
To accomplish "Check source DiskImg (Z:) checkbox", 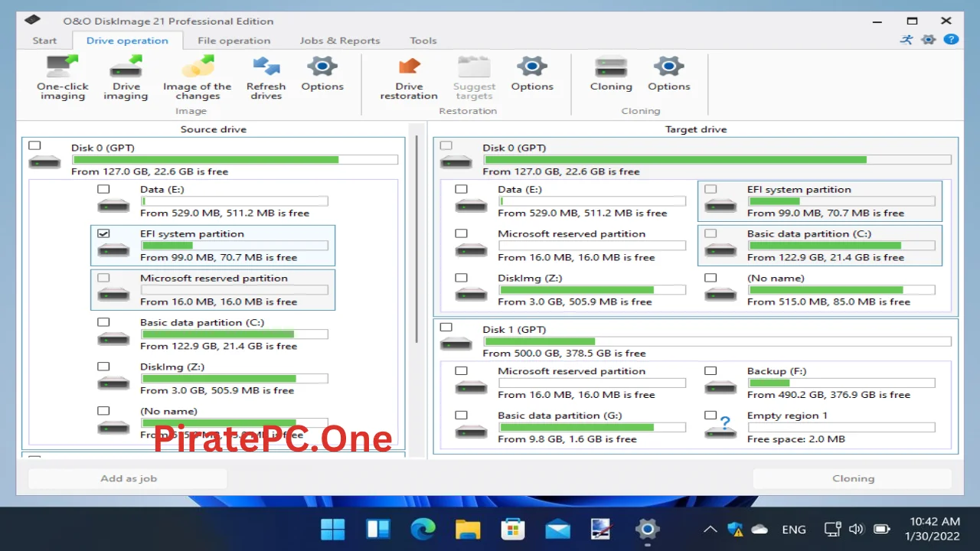I will (103, 367).
